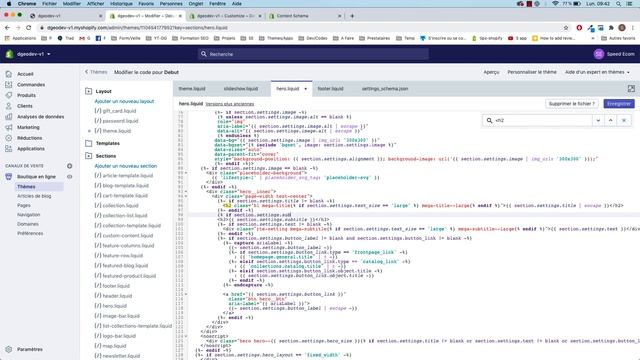Reload the browser page
This screenshot has width=640, height=360.
click(x=29, y=27)
